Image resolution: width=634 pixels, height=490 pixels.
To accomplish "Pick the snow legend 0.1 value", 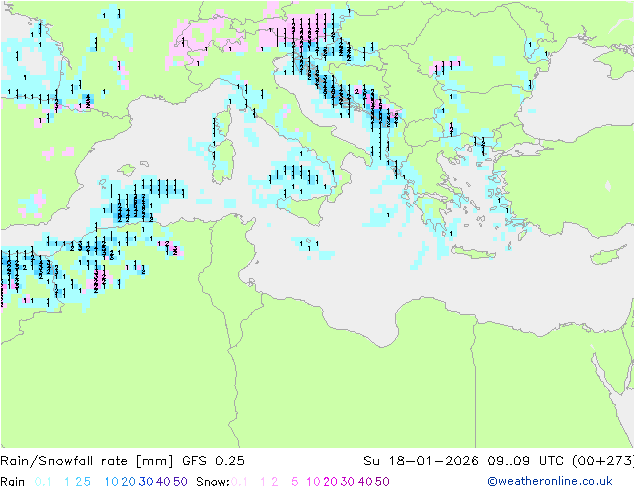I will (x=239, y=482).
